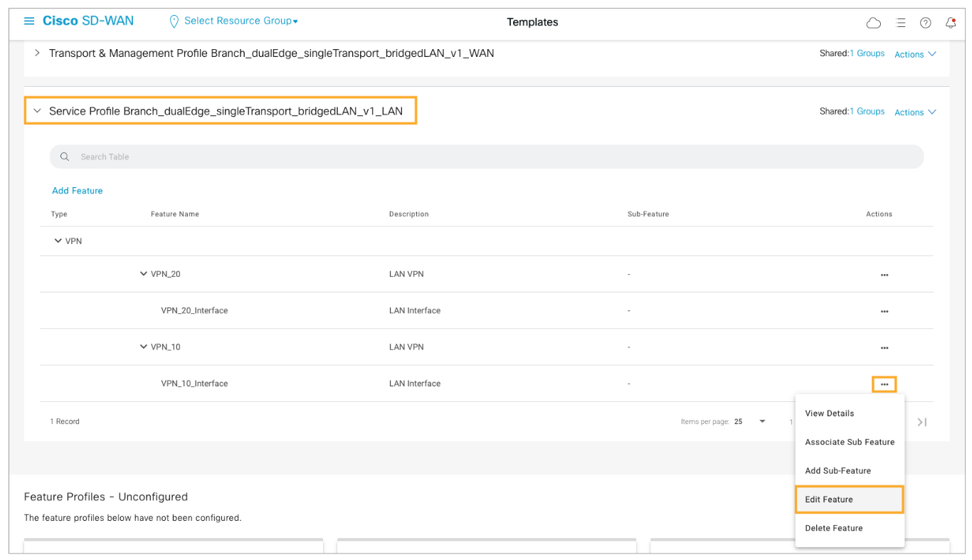972x560 pixels.
Task: Open Service Profile Actions dropdown link
Action: coord(915,112)
